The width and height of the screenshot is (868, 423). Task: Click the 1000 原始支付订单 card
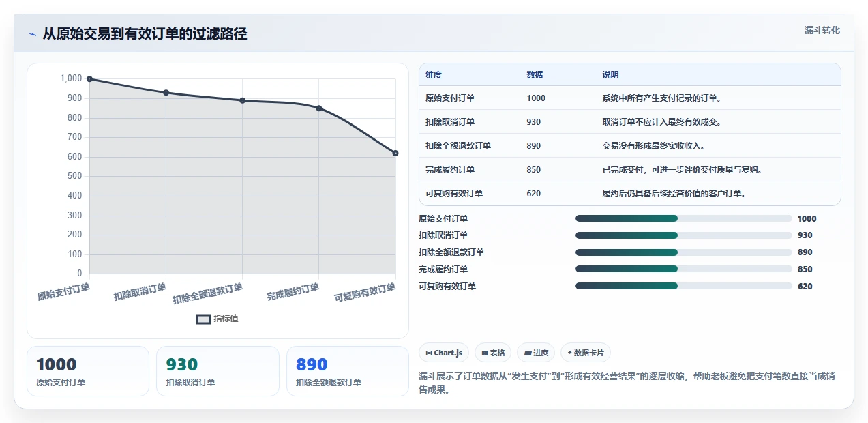point(88,371)
